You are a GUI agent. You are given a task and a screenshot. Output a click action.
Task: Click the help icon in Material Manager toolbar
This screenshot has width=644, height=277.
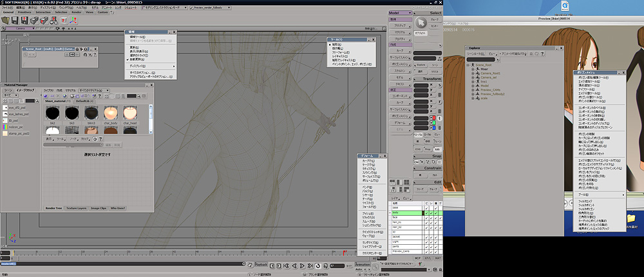[x=99, y=96]
